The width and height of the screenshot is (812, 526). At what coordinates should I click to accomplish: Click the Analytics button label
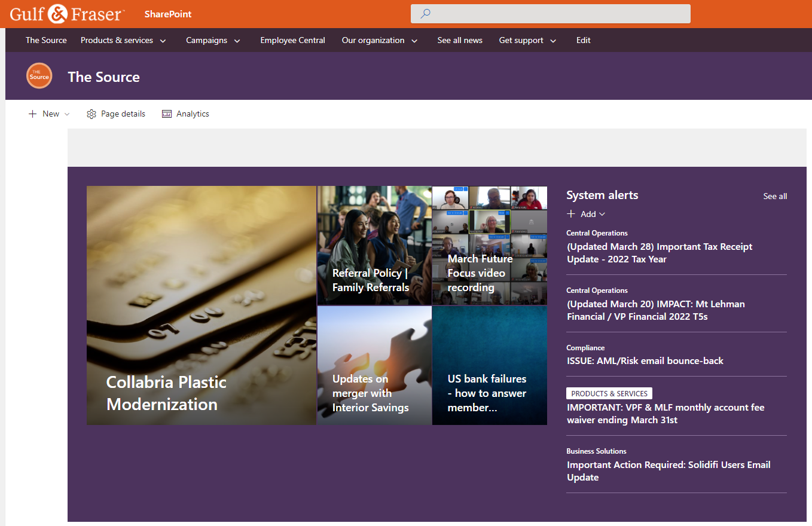(193, 114)
